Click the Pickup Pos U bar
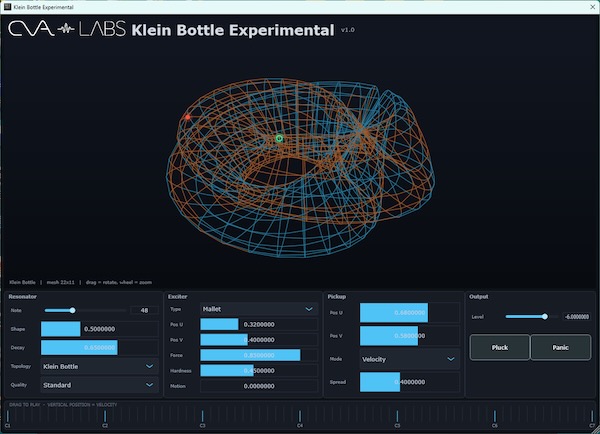 (409, 313)
